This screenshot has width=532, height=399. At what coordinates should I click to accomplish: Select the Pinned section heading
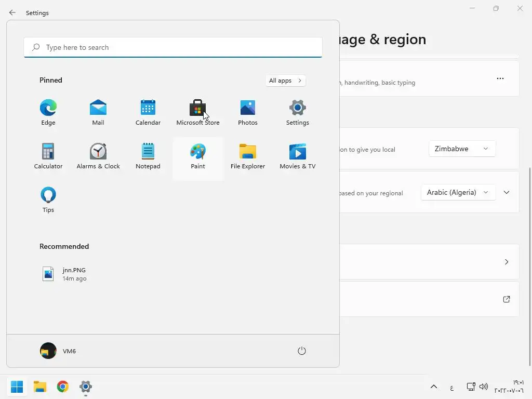(51, 80)
